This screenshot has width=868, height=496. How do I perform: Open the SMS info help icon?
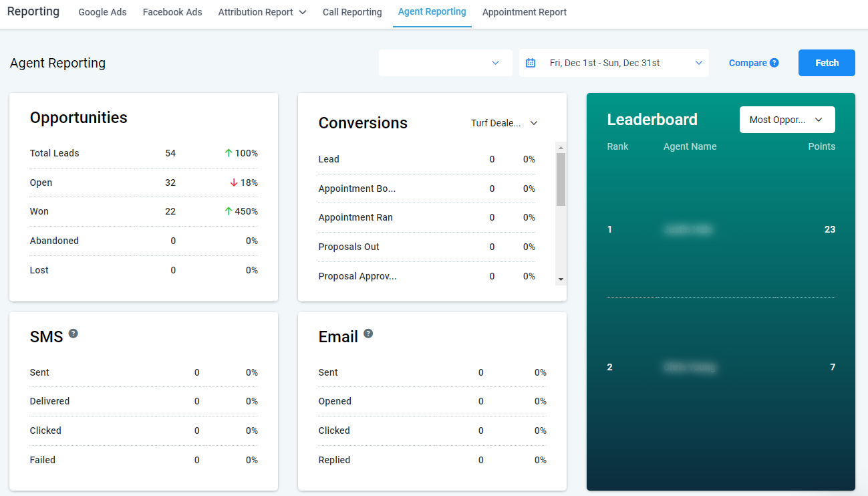(x=74, y=334)
